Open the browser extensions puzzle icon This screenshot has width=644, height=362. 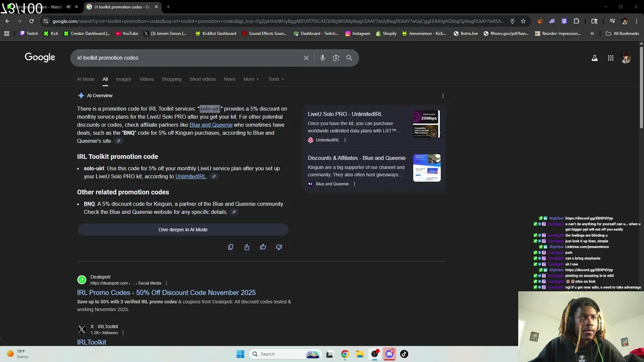[576, 21]
